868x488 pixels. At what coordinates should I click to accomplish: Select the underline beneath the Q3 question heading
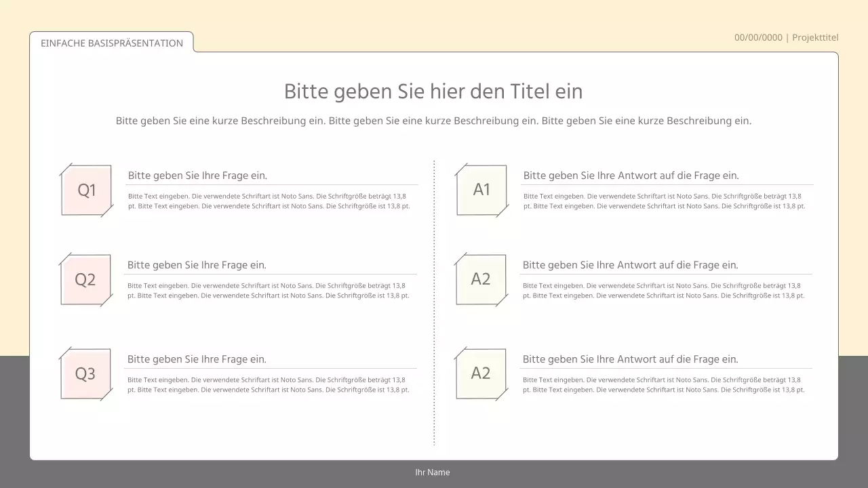269,368
